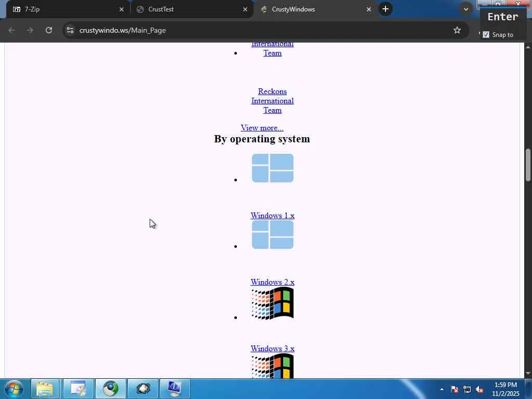Click the Windows 2.x logo image
The width and height of the screenshot is (532, 399).
(x=272, y=234)
